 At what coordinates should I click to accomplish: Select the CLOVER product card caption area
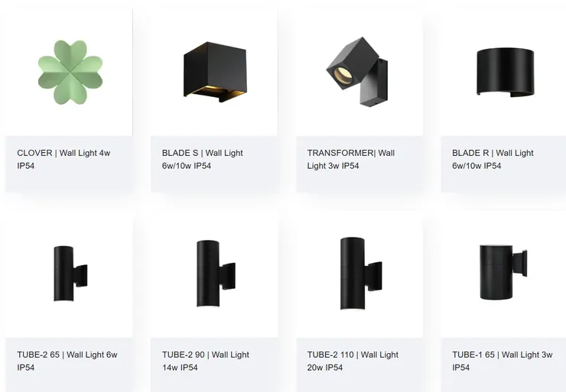coord(69,164)
